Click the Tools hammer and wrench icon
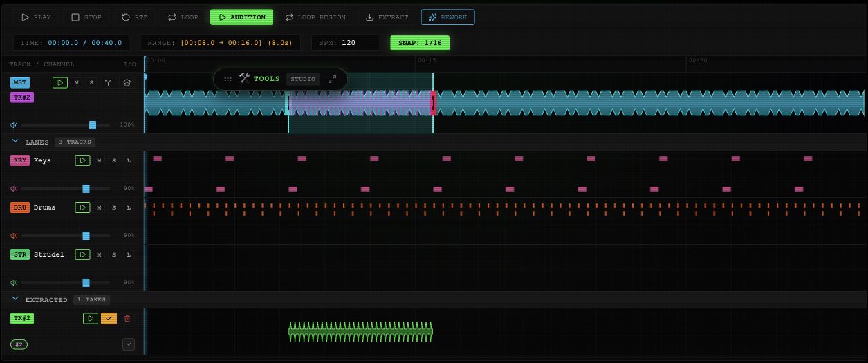Viewport: 868px width, 363px height. [245, 78]
